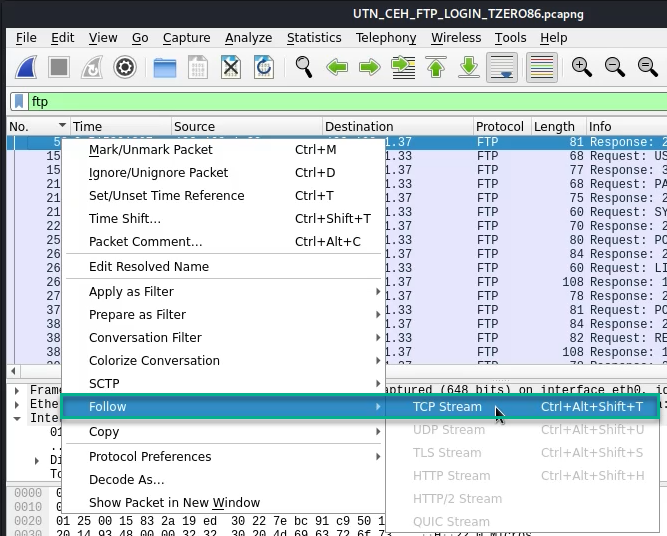667x536 pixels.
Task: Choose Mark/Unmark Packet
Action: click(x=223, y=150)
